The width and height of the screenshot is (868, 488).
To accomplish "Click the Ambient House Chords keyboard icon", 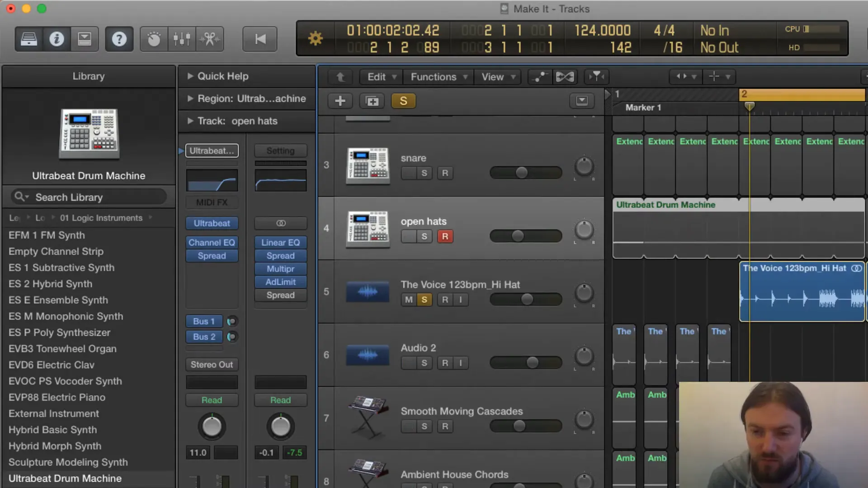I will pyautogui.click(x=368, y=473).
